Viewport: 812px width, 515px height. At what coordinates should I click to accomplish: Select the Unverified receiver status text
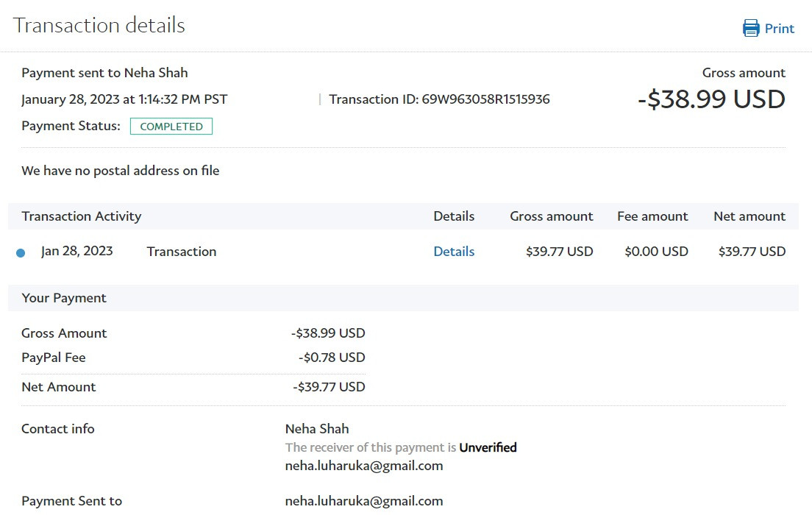(x=488, y=447)
